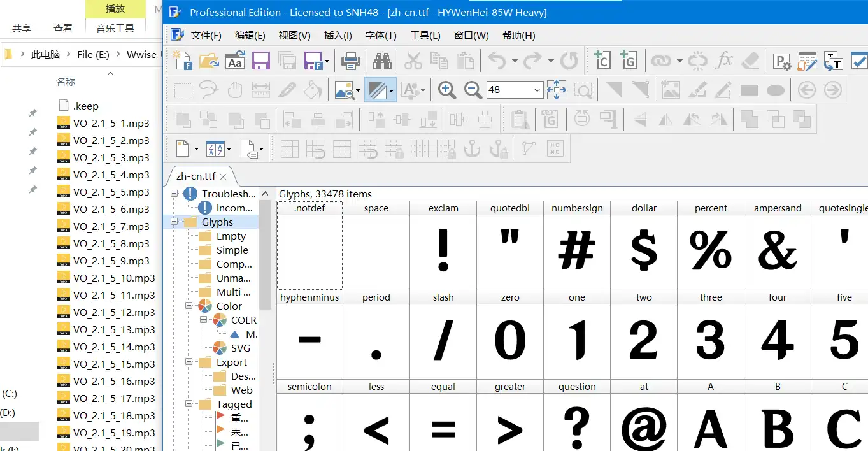Collapse the Color tree node
868x451 pixels.
(189, 306)
